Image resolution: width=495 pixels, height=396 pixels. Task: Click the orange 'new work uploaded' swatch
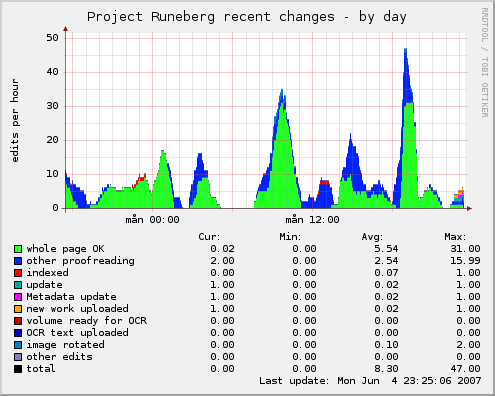18,309
